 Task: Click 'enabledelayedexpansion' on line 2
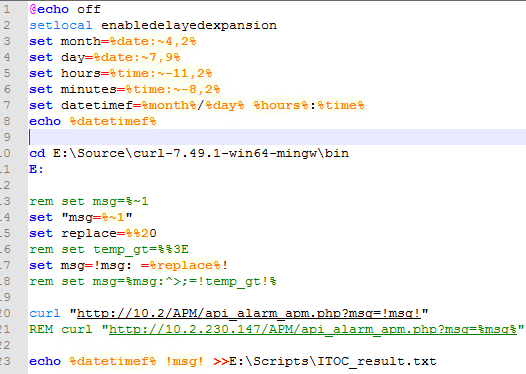pos(189,25)
